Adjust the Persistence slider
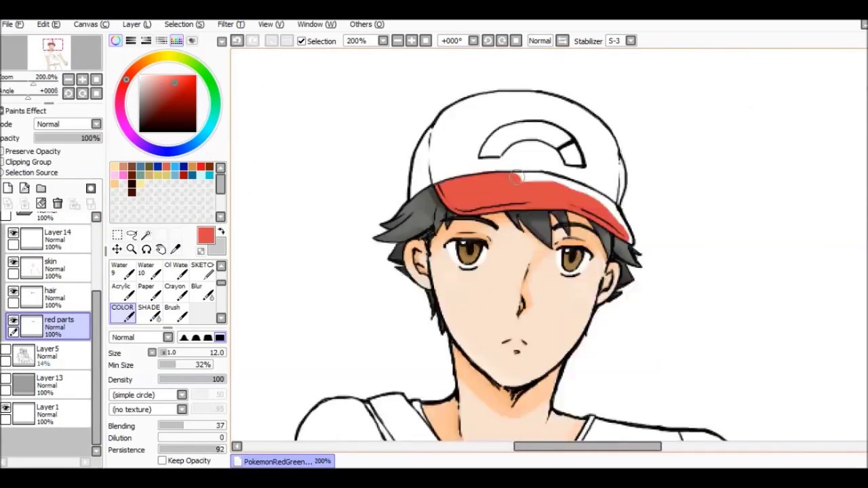This screenshot has width=868, height=488. 192,450
